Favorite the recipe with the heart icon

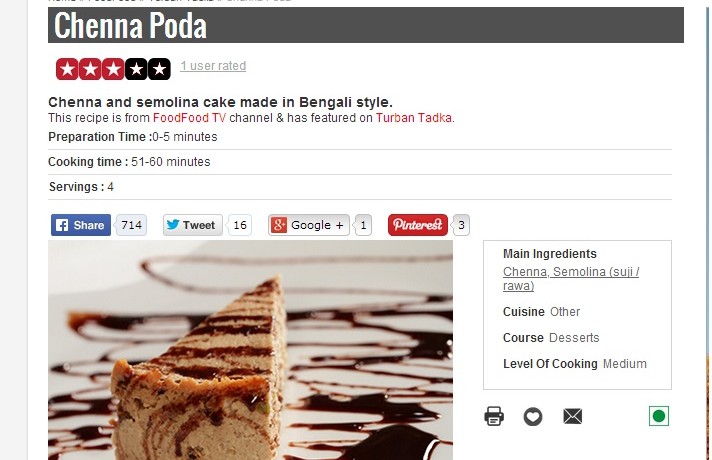[533, 416]
